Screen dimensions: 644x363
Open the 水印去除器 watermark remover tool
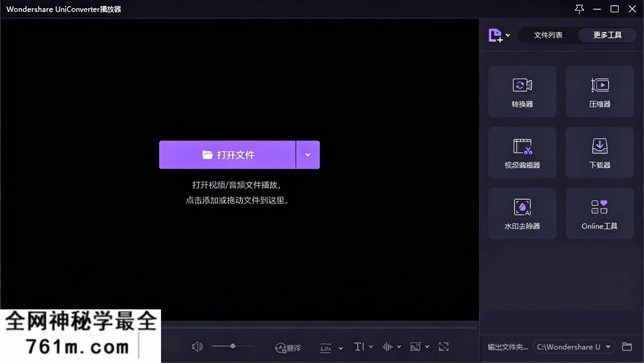pyautogui.click(x=522, y=213)
